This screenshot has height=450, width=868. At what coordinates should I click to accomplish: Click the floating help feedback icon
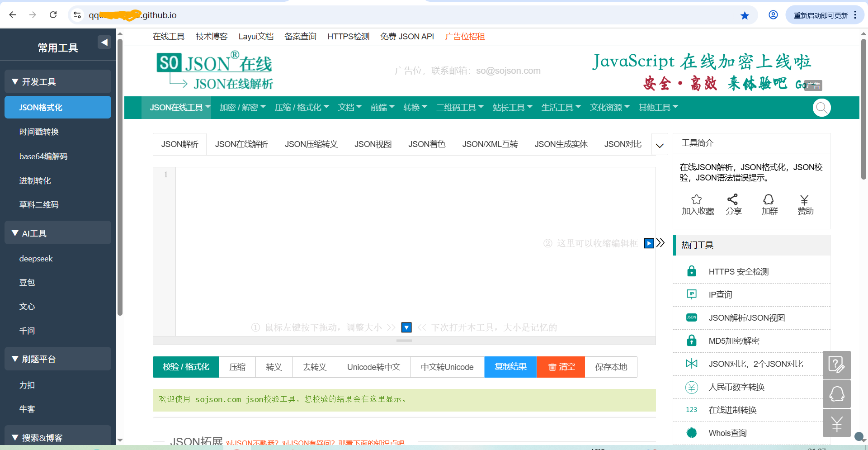pyautogui.click(x=836, y=365)
